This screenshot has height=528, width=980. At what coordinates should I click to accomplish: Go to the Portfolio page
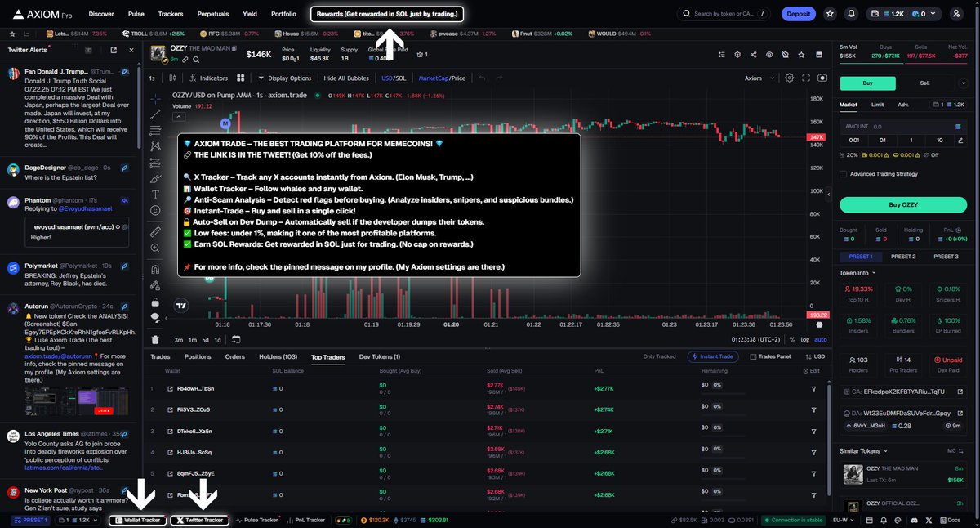[x=283, y=14]
